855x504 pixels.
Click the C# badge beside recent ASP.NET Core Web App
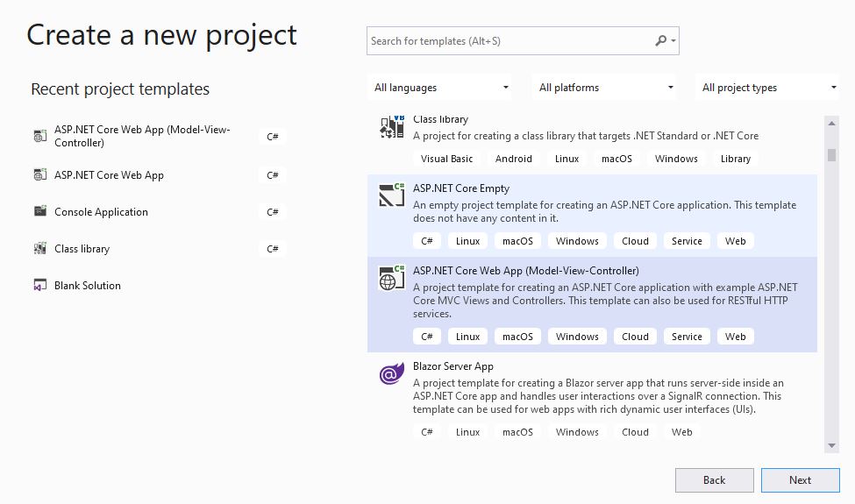[273, 175]
